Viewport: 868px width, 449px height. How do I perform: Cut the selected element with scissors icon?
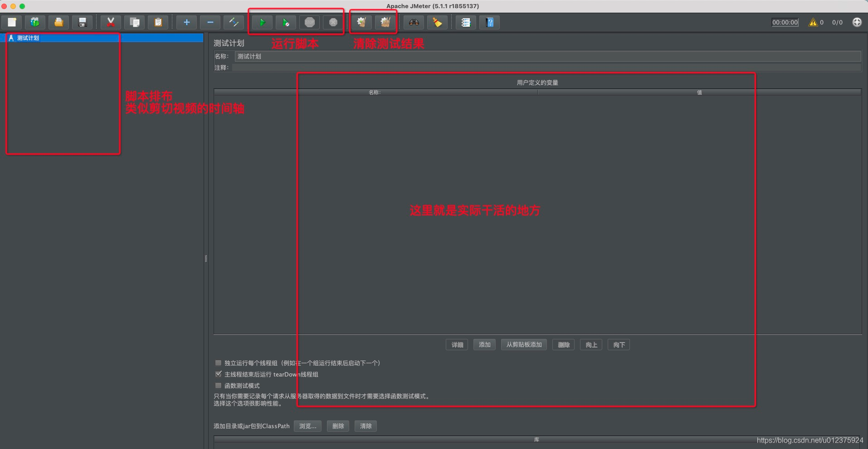coord(111,22)
